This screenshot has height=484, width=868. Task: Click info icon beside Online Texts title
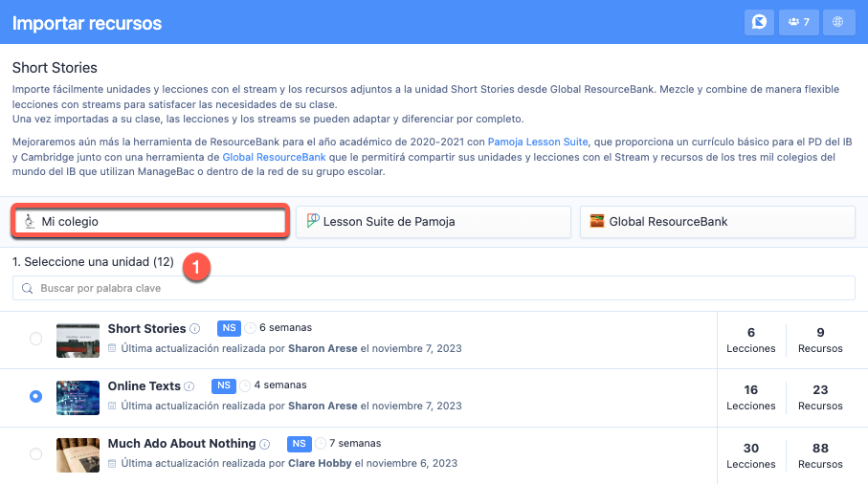point(189,386)
